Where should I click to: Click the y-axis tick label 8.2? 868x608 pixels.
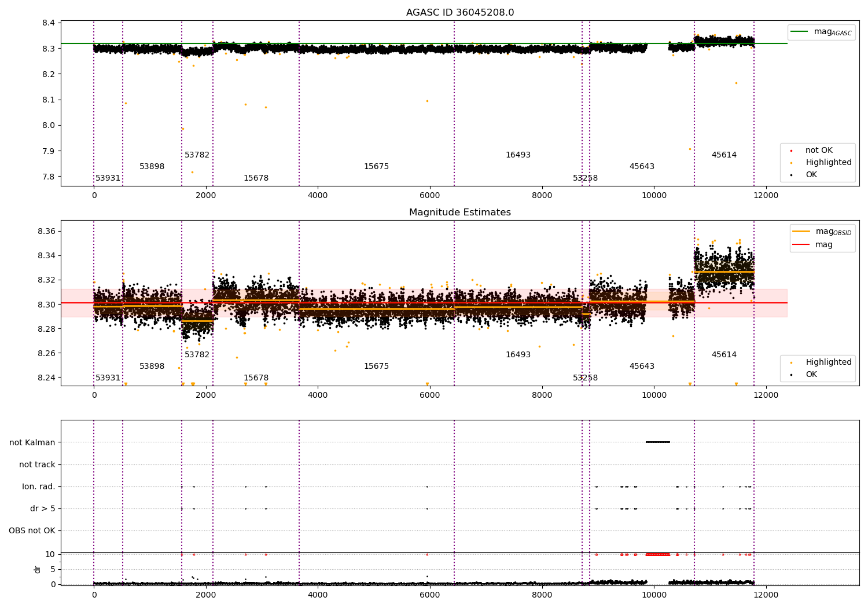coord(49,74)
